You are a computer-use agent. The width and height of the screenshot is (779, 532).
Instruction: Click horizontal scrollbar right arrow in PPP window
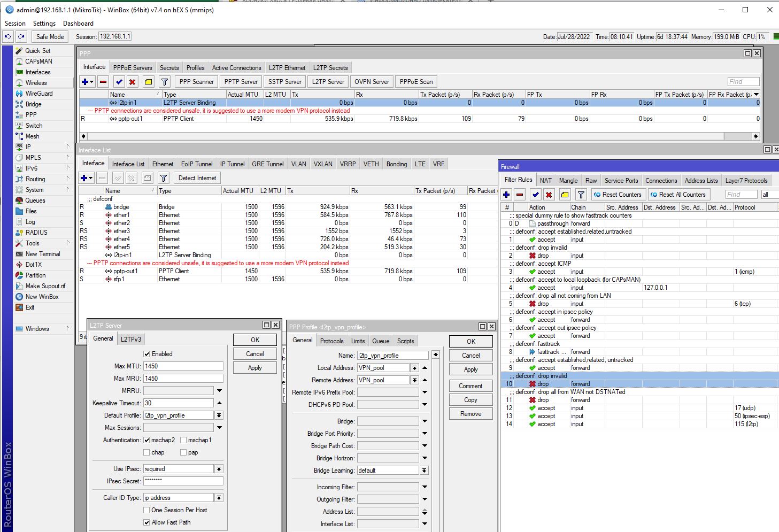pyautogui.click(x=755, y=136)
